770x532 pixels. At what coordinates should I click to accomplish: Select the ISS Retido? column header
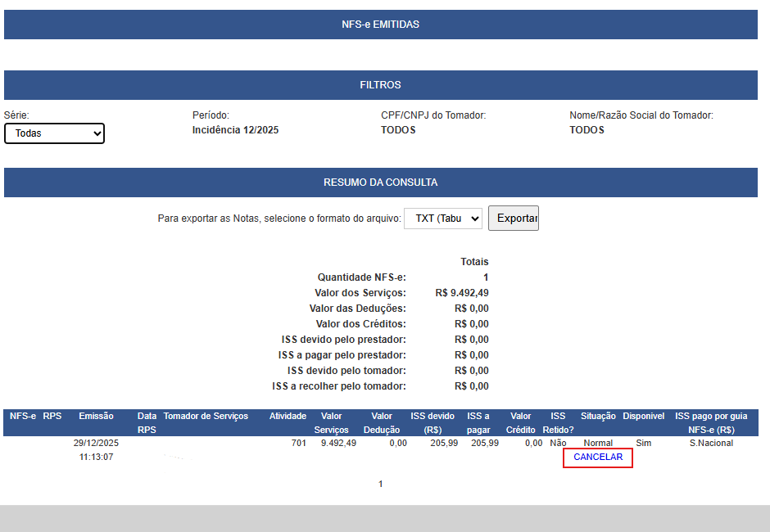coord(558,422)
